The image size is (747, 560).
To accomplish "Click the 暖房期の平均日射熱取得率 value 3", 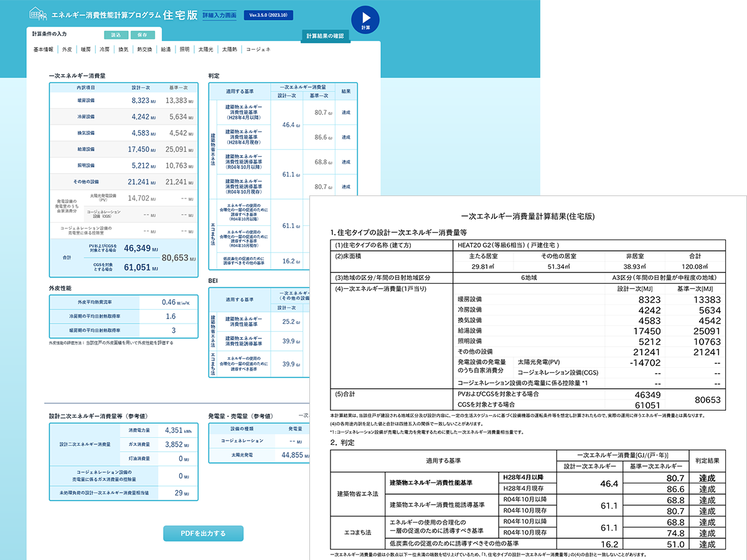I will pyautogui.click(x=174, y=330).
